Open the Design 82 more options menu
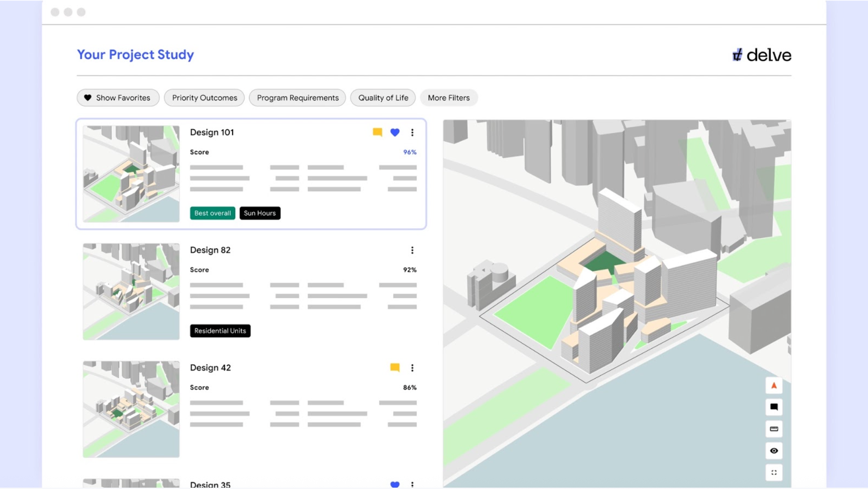The width and height of the screenshot is (868, 489). 412,250
